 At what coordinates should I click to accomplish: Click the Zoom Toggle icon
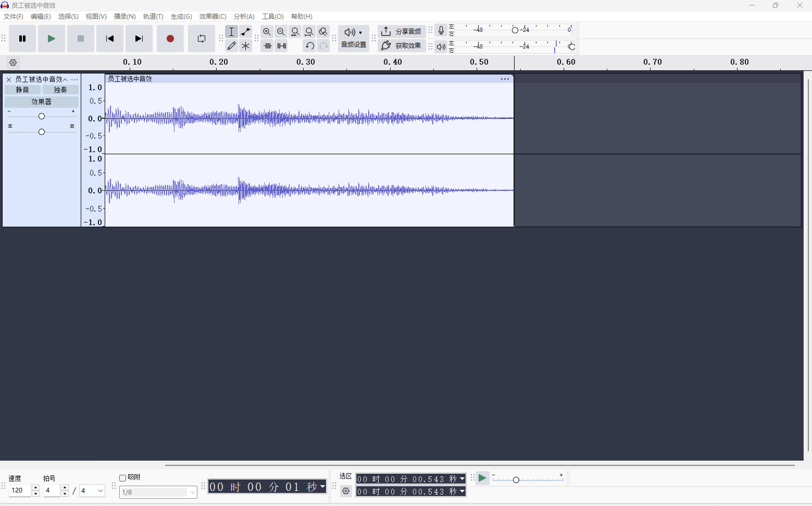tap(323, 32)
